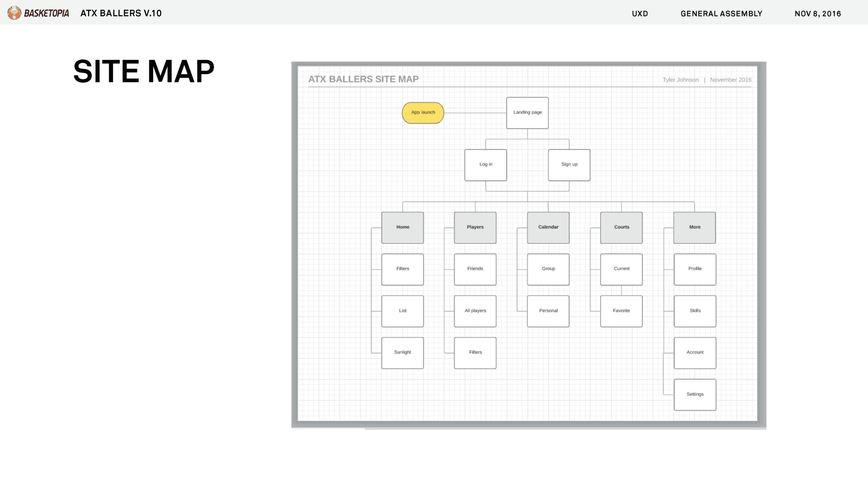The width and height of the screenshot is (868, 488).
Task: Click the Home section node
Action: (x=402, y=227)
